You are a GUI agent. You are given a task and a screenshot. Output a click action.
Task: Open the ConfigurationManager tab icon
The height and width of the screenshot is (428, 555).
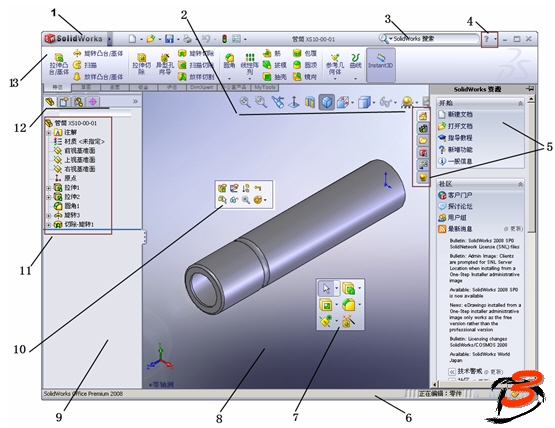coord(78,102)
